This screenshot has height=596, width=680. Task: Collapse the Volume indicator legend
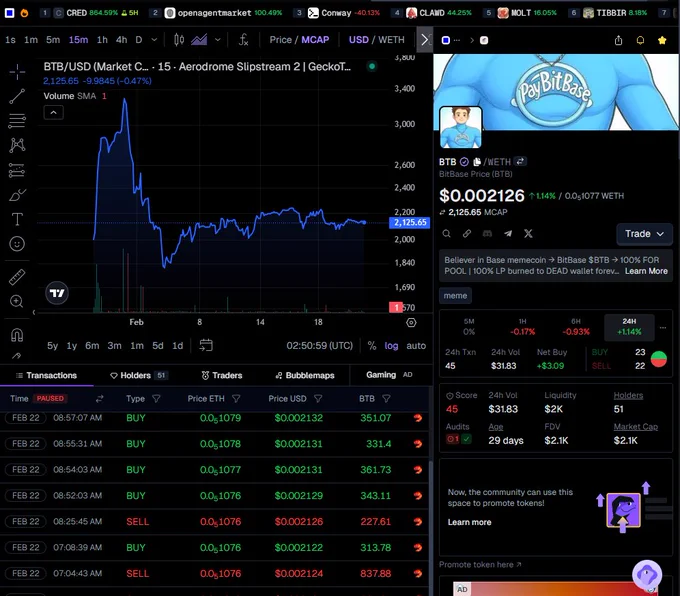[53, 113]
